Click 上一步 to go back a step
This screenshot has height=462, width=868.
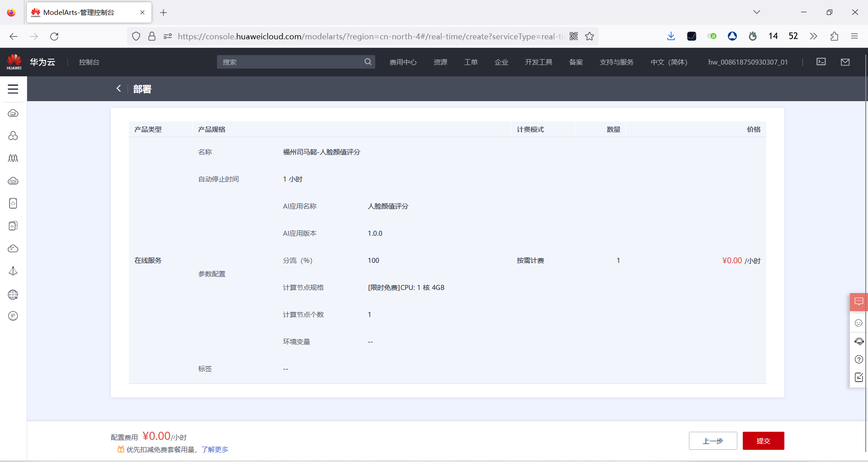coord(713,441)
